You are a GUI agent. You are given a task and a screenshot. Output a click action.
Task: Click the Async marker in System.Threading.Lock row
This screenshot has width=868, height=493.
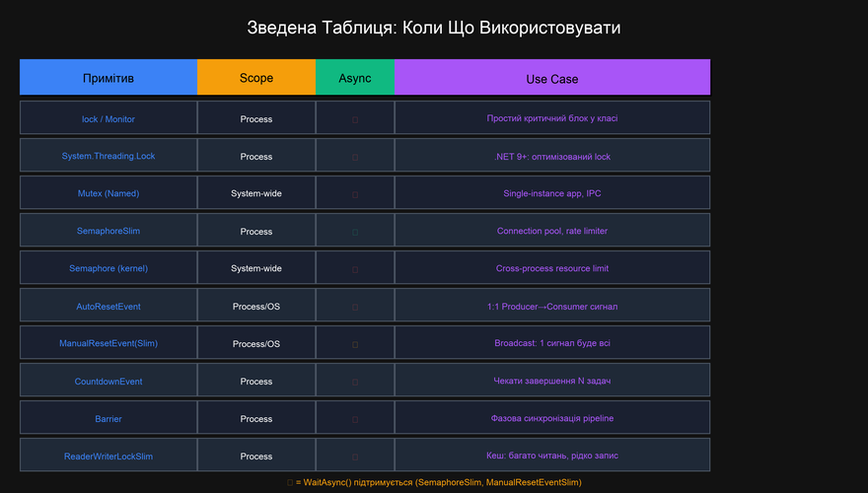[x=355, y=157]
